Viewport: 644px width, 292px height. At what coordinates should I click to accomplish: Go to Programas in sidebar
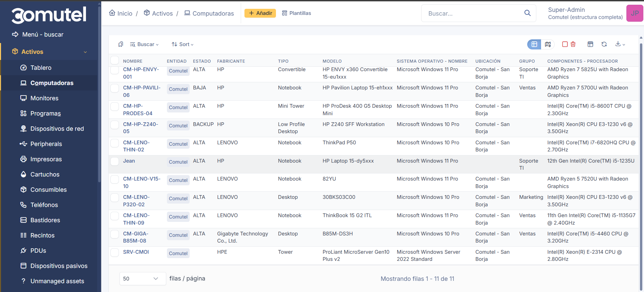pyautogui.click(x=41, y=113)
